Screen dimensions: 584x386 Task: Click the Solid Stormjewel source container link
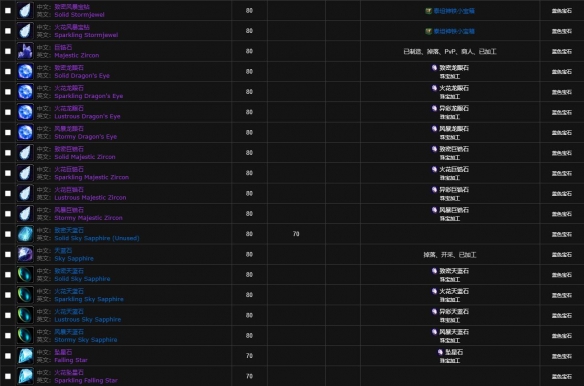[x=454, y=11]
